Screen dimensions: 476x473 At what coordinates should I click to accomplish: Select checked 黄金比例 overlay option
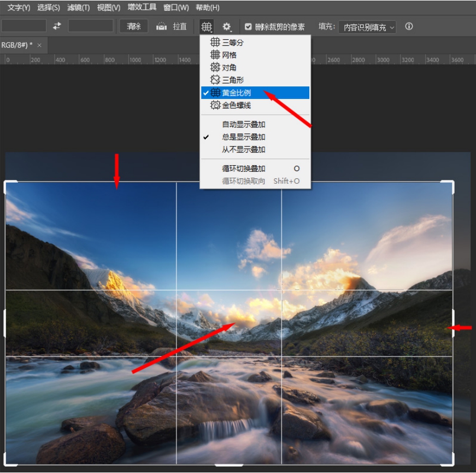point(255,92)
